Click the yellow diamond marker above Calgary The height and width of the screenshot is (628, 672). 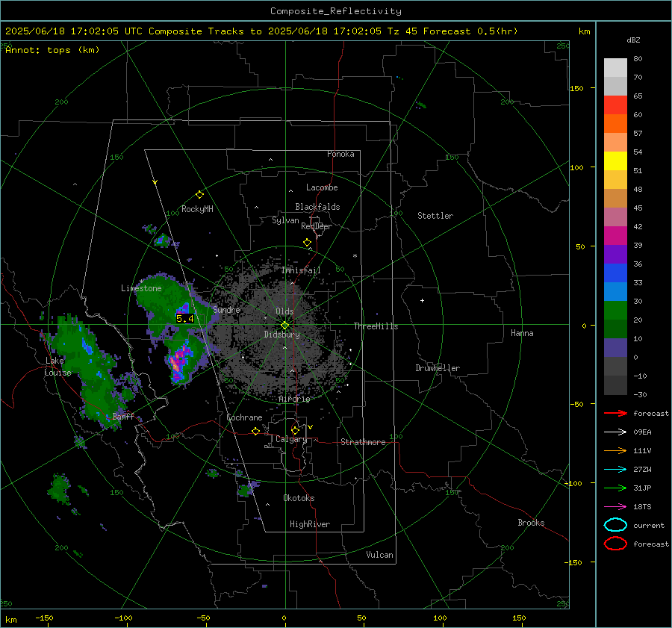(x=295, y=430)
